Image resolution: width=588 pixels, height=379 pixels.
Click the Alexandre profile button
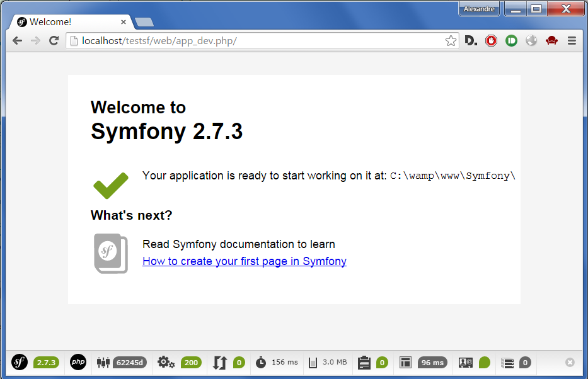tap(479, 9)
